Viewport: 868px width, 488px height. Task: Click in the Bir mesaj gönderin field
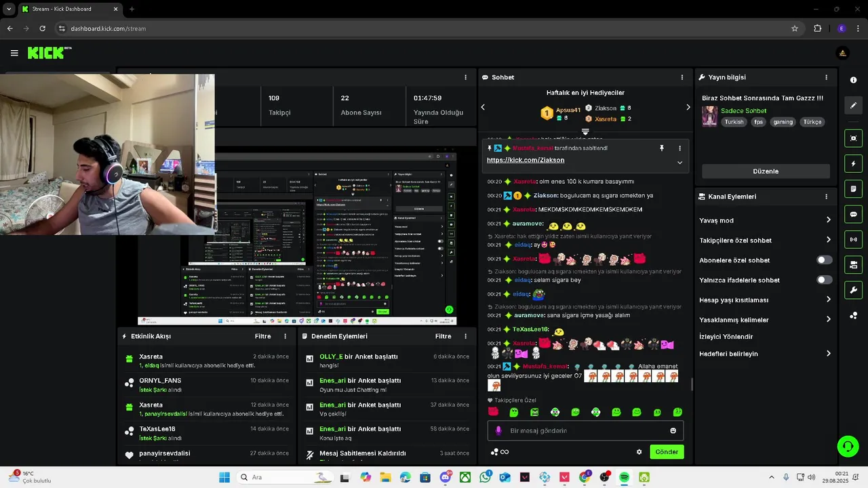point(585,430)
